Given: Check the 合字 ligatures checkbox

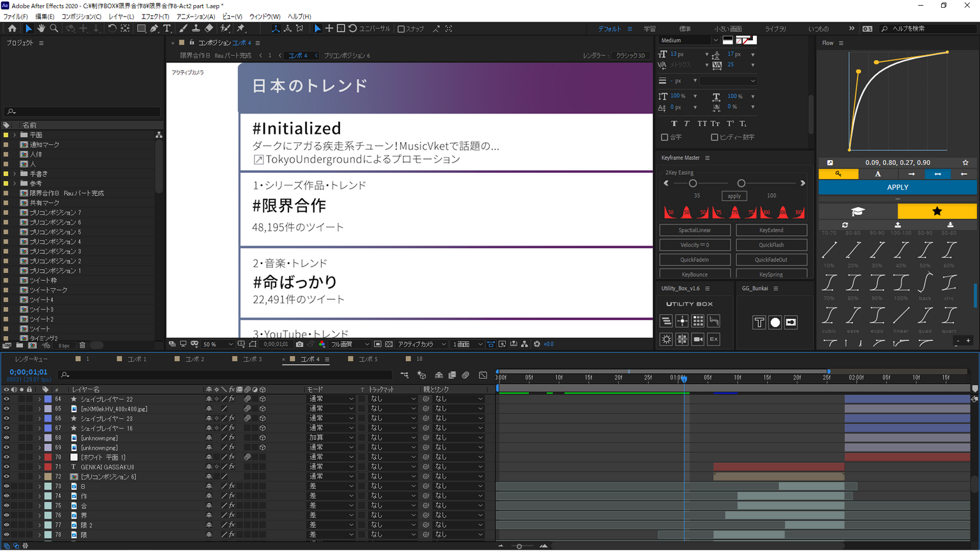Looking at the screenshot, I should (665, 137).
